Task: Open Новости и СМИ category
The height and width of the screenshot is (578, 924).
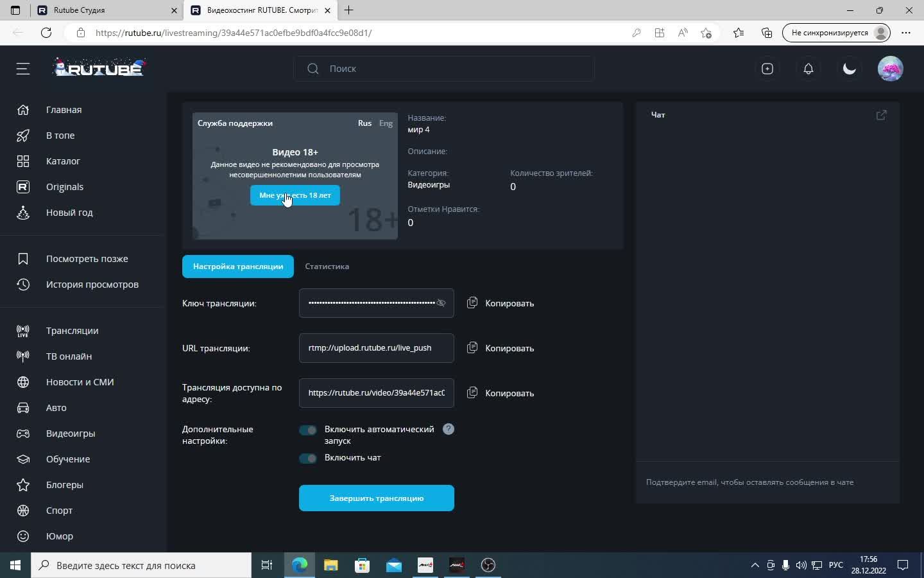Action: click(x=80, y=382)
